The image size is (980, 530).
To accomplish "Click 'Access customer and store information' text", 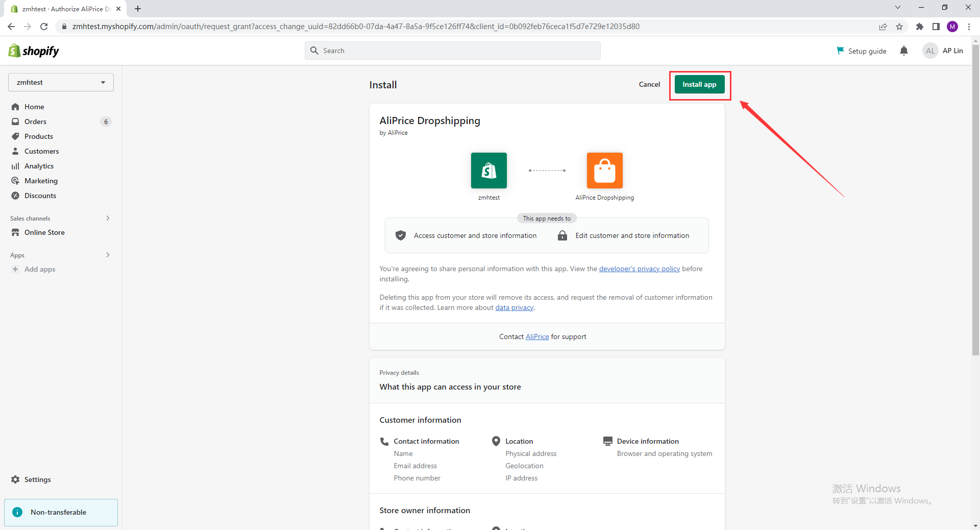I will click(475, 235).
